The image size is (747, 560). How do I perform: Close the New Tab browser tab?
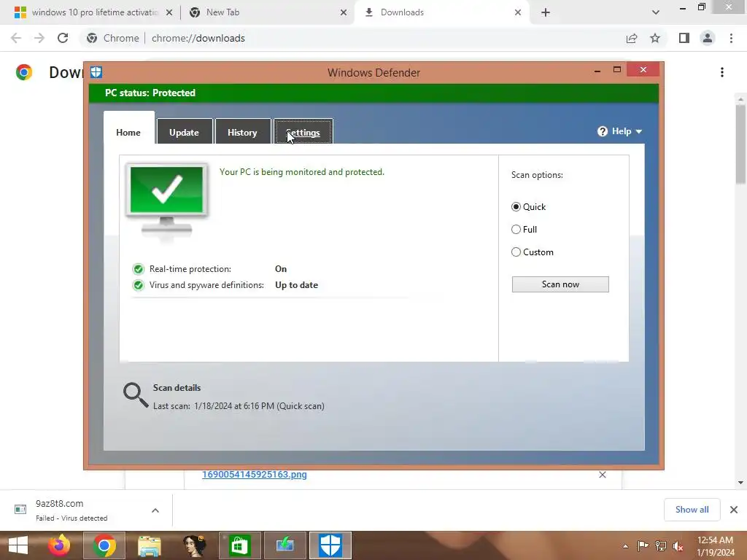tap(344, 12)
